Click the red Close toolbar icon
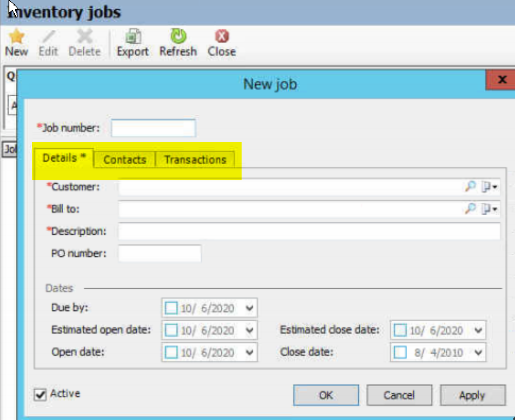Viewport: 515px width, 420px height. [x=222, y=36]
